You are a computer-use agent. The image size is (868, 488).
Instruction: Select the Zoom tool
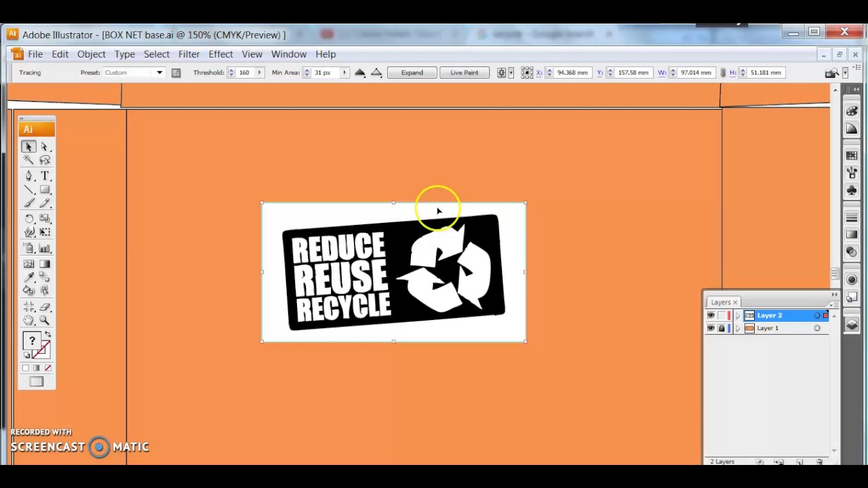tap(45, 320)
